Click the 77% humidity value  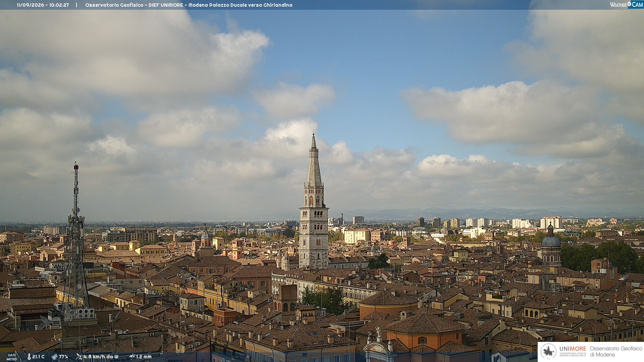[x=63, y=357]
